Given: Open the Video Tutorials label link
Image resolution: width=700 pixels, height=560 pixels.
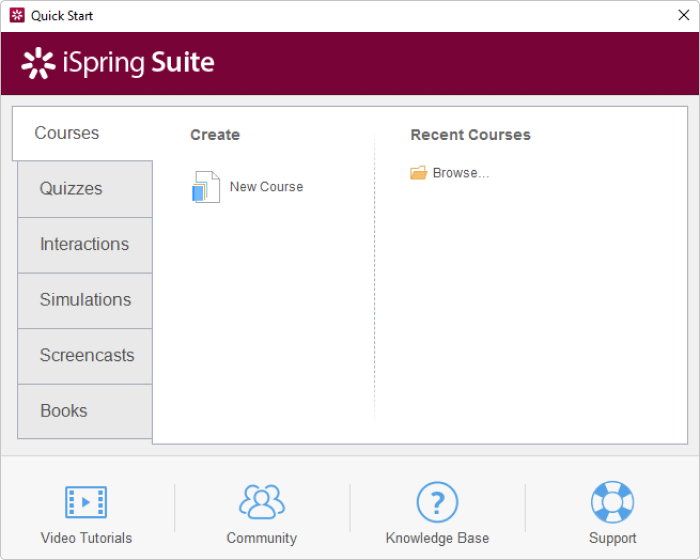Looking at the screenshot, I should click(x=86, y=538).
